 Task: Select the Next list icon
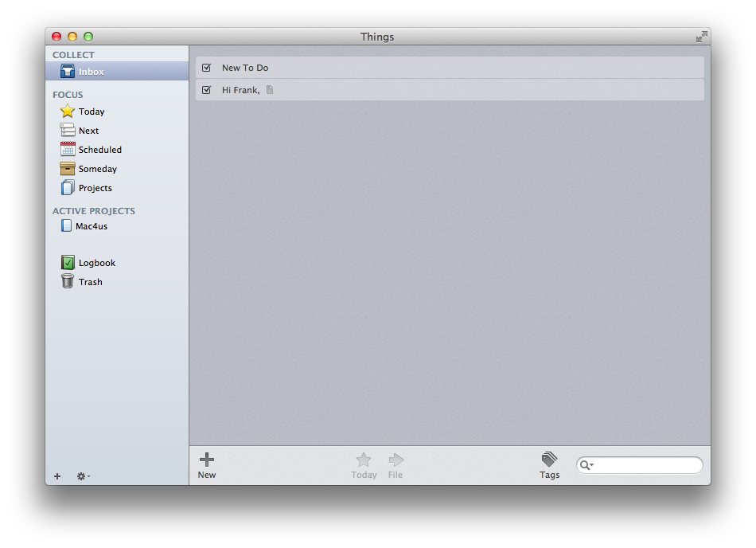tap(68, 131)
